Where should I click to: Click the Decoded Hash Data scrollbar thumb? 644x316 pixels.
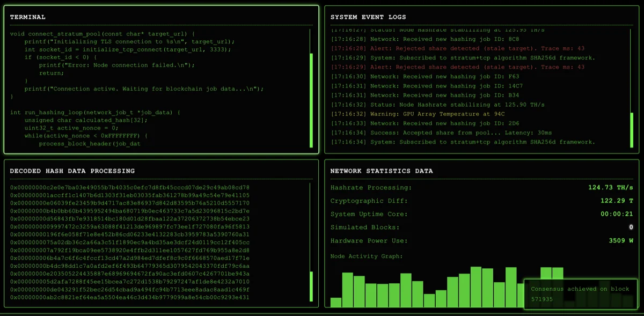point(311,287)
